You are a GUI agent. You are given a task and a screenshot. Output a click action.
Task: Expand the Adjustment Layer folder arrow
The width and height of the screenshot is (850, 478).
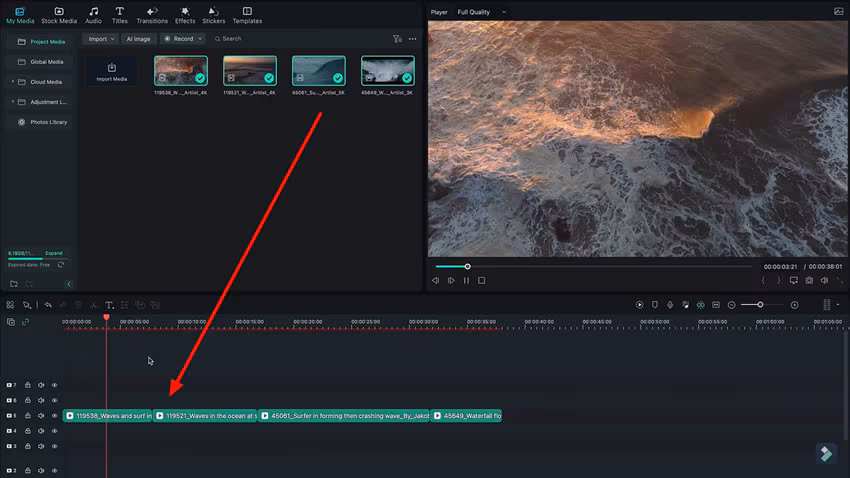click(12, 102)
